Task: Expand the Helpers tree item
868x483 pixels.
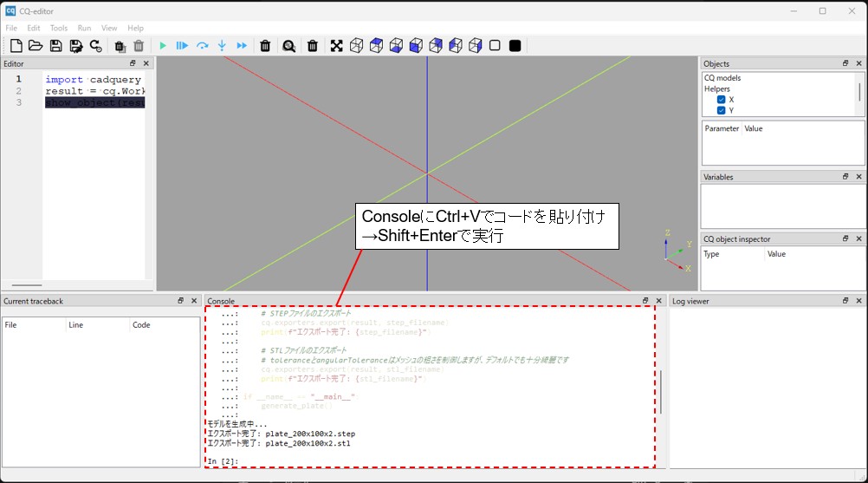Action: pos(716,88)
